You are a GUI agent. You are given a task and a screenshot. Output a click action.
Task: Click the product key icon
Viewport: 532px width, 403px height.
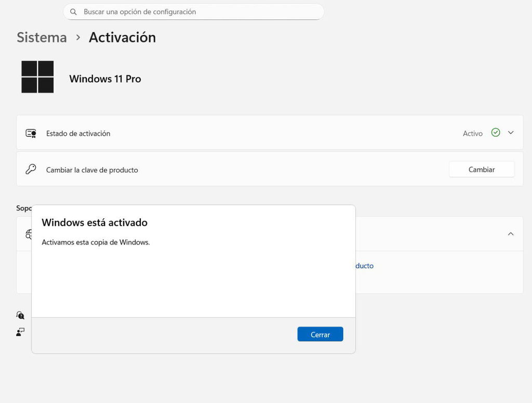click(31, 169)
